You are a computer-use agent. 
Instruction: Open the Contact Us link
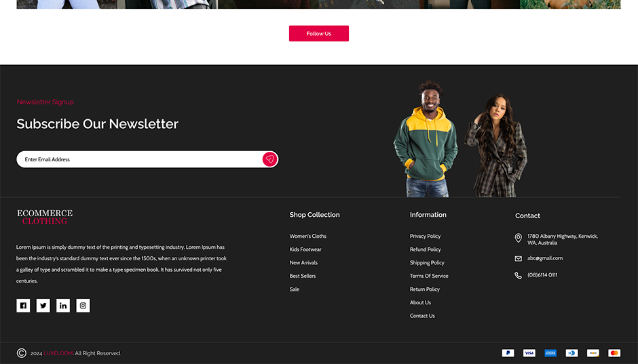[422, 316]
